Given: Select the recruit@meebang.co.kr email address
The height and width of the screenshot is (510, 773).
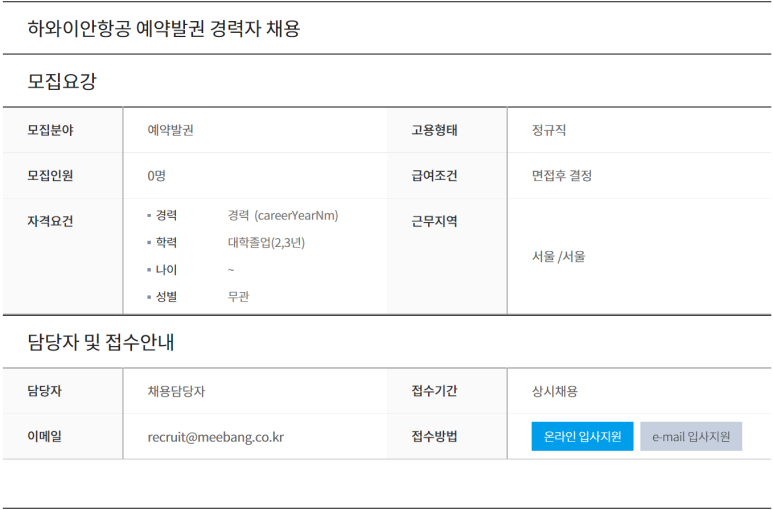Looking at the screenshot, I should tap(216, 437).
